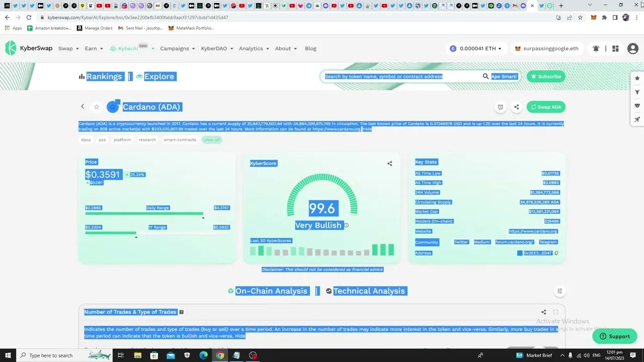
Task: Open the cardano.org website link
Action: coord(533,231)
